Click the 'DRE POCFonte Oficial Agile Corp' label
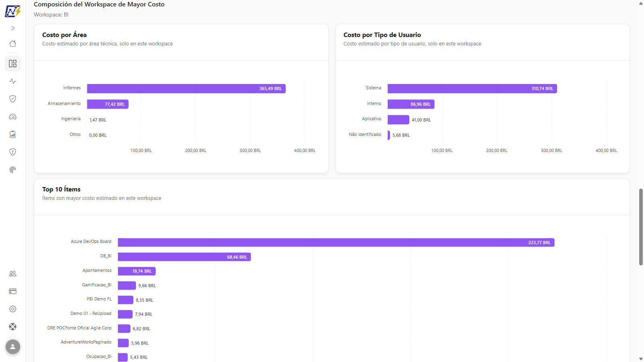 [x=79, y=328]
